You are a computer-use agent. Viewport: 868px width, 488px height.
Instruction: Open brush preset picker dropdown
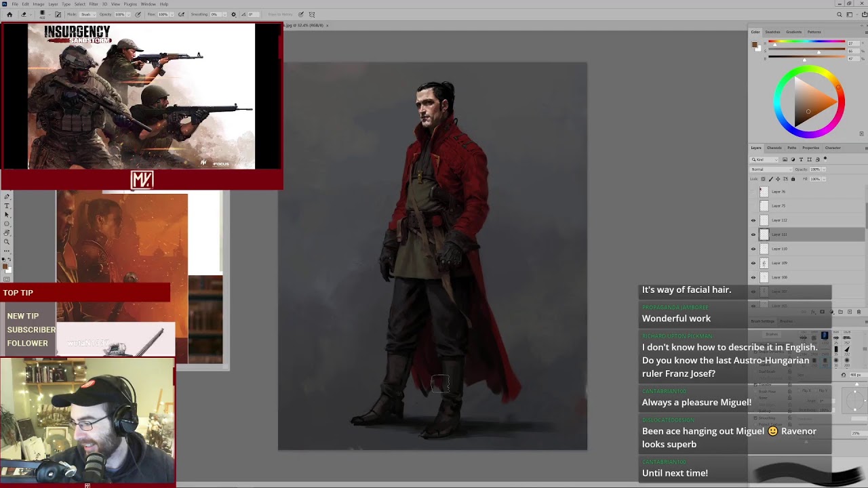50,14
